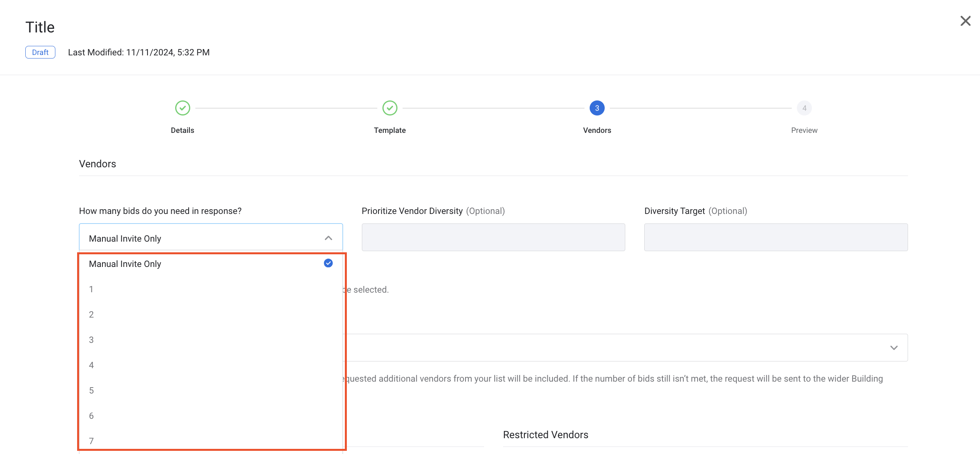The width and height of the screenshot is (980, 454).
Task: Pick 4 bids option
Action: [91, 365]
